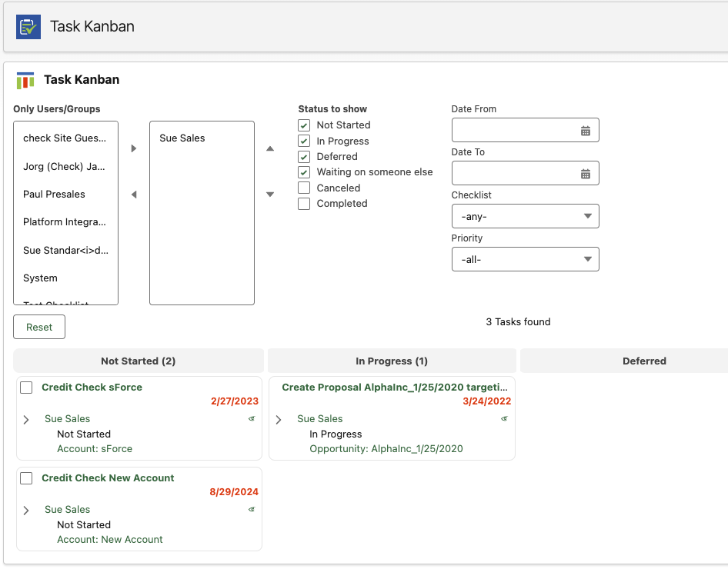This screenshot has width=728, height=569.
Task: Open Opportunity: AlphaInc_1/25/2020 link
Action: pos(386,449)
